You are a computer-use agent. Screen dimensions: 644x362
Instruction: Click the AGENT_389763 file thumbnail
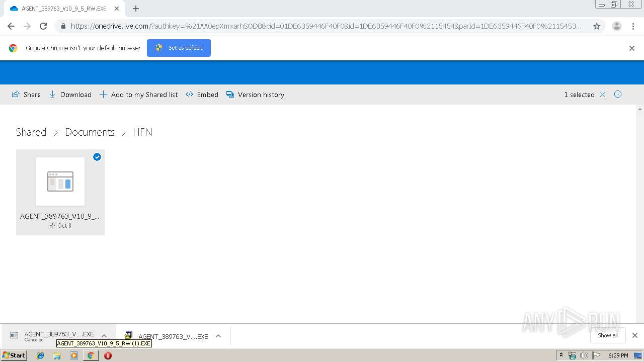pyautogui.click(x=60, y=182)
